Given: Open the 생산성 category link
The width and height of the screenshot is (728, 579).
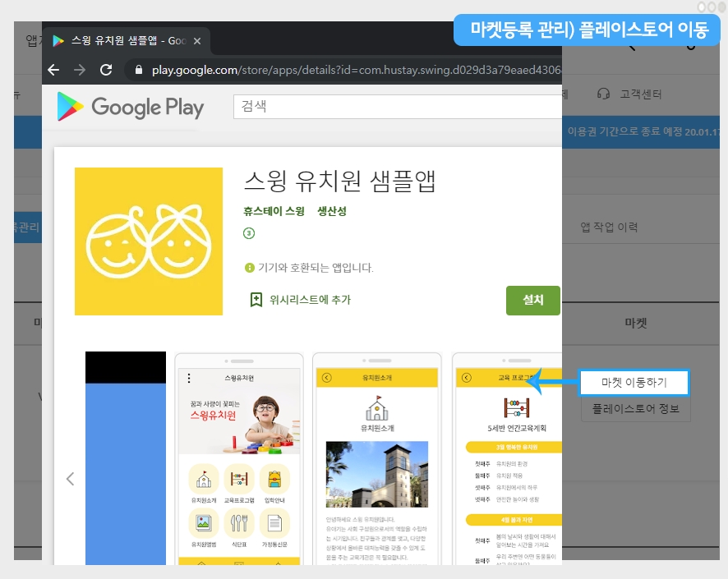Looking at the screenshot, I should pyautogui.click(x=332, y=211).
